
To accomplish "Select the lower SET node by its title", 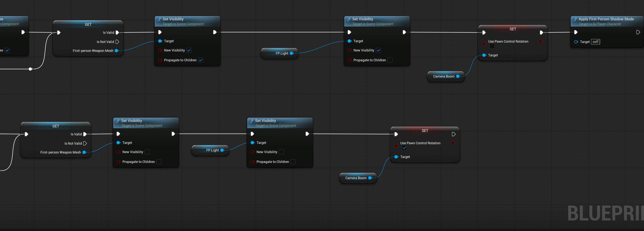I will click(x=425, y=131).
